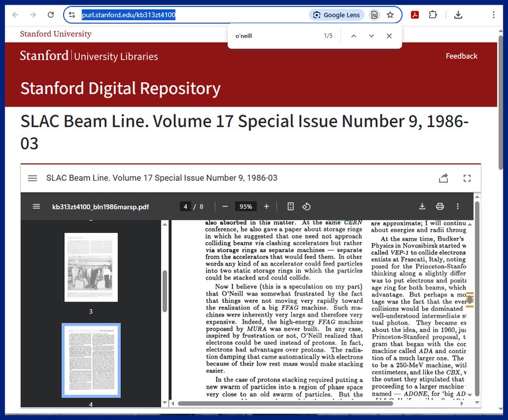Screen dimensions: 508x420
Task: Jump to previous find result
Action: pyautogui.click(x=354, y=36)
